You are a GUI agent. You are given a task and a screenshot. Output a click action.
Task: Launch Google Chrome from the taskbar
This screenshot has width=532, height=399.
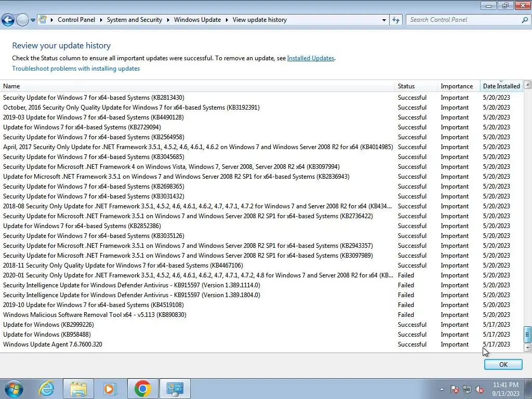142,389
